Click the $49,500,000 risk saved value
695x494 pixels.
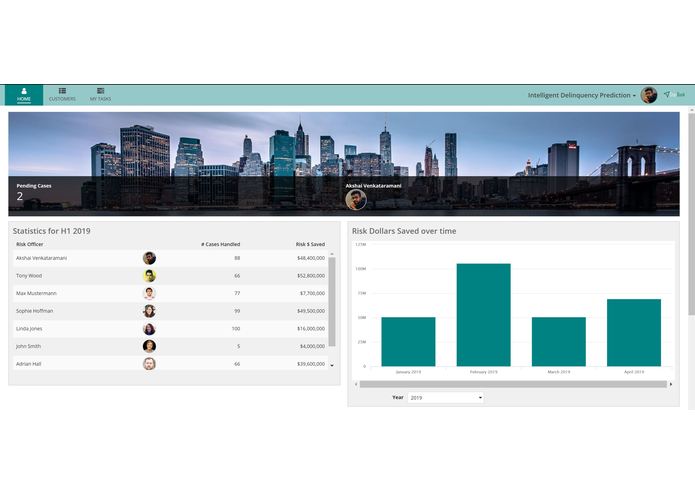[x=311, y=311]
